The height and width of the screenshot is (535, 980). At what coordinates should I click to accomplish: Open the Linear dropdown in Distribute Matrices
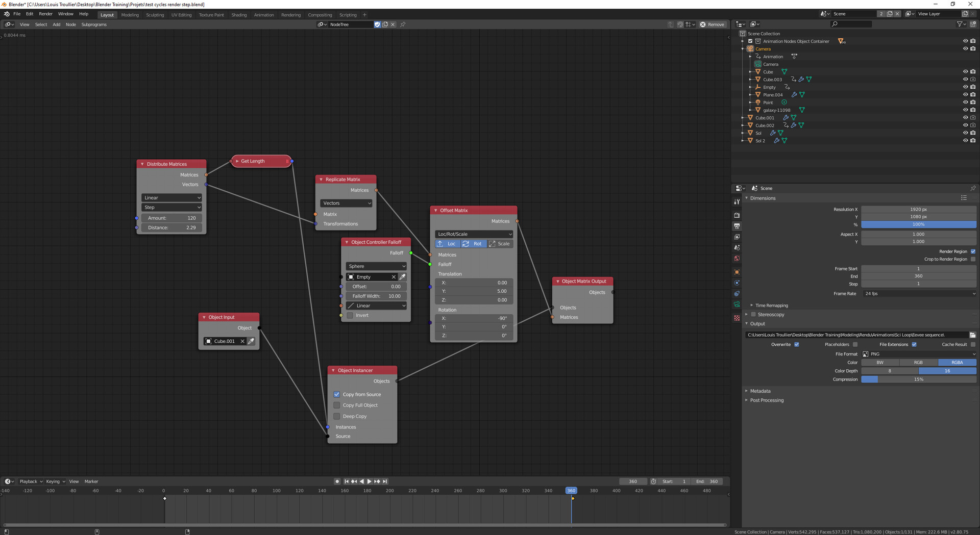pyautogui.click(x=171, y=198)
